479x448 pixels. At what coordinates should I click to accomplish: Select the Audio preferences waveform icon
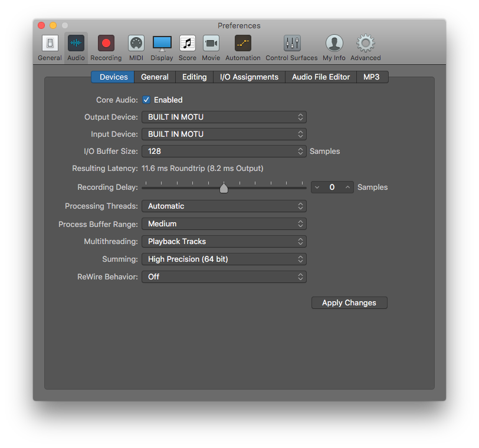[76, 44]
